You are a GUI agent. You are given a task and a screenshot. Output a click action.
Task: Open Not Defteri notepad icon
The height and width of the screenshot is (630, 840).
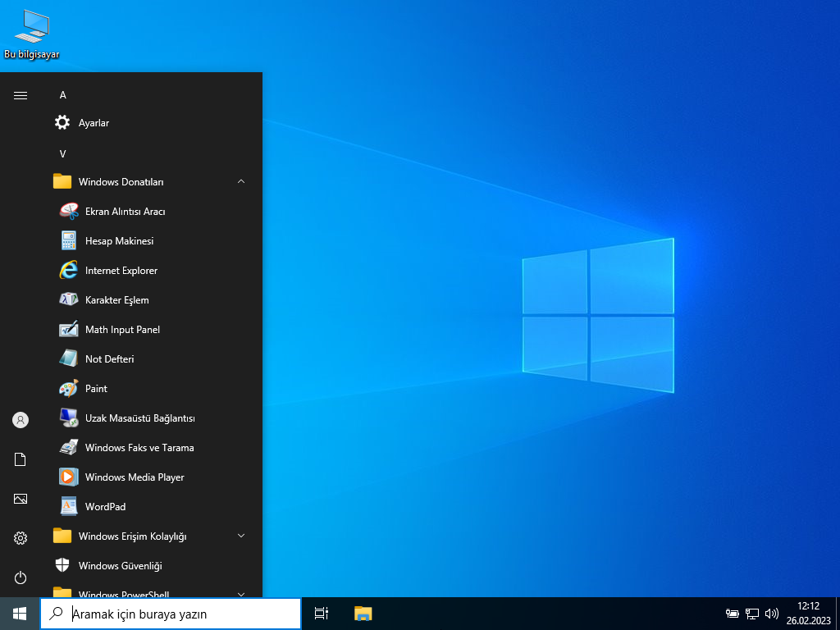pos(69,358)
